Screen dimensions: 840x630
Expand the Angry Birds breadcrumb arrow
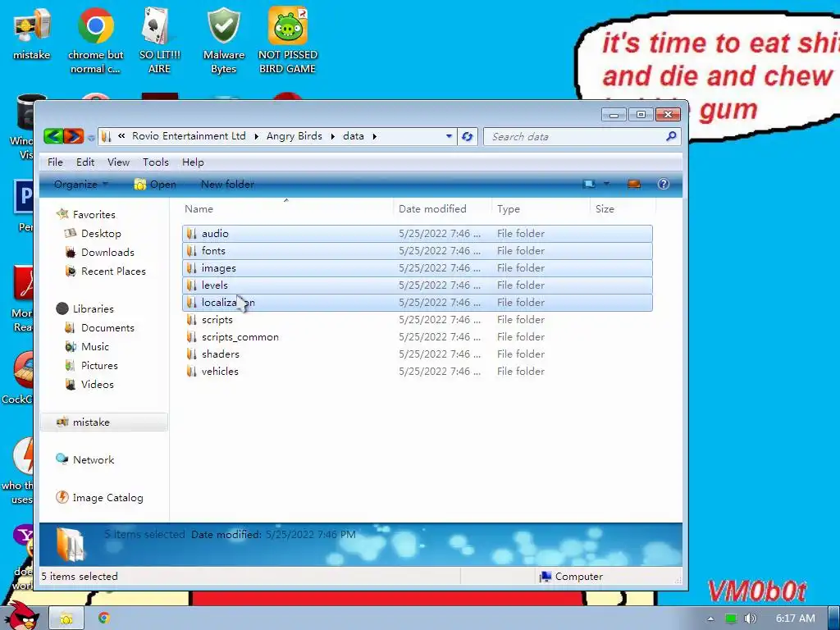(333, 137)
